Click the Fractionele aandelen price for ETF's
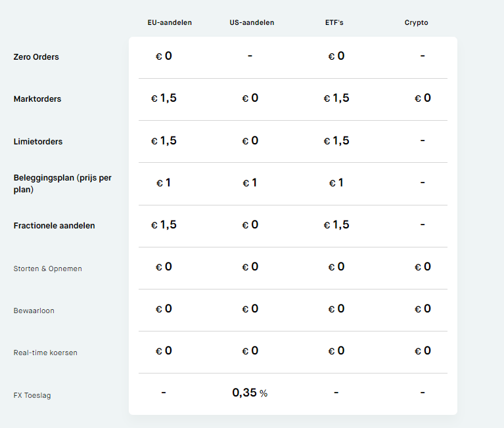The height and width of the screenshot is (428, 504). 336,225
